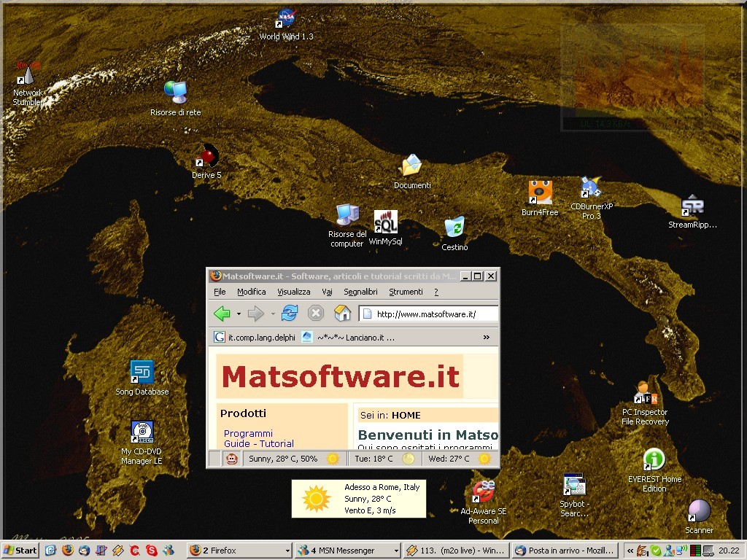This screenshot has width=747, height=560.
Task: Launch CDBurnerXP Pro 3 shortcut
Action: coord(592,198)
